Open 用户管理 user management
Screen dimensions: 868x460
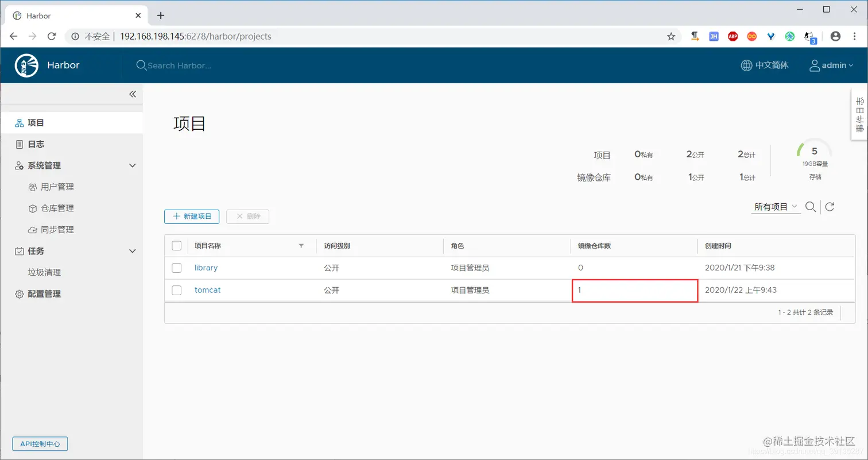[57, 187]
